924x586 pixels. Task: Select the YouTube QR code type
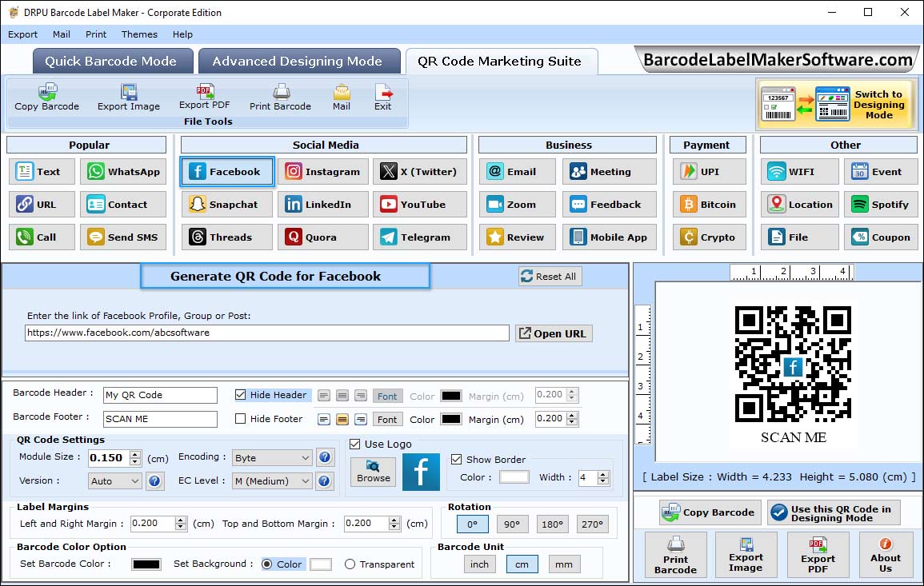pyautogui.click(x=419, y=205)
